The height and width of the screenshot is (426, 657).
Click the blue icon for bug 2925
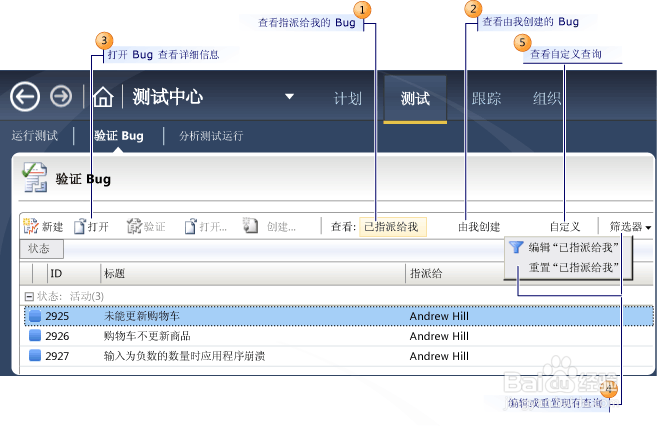[35, 316]
